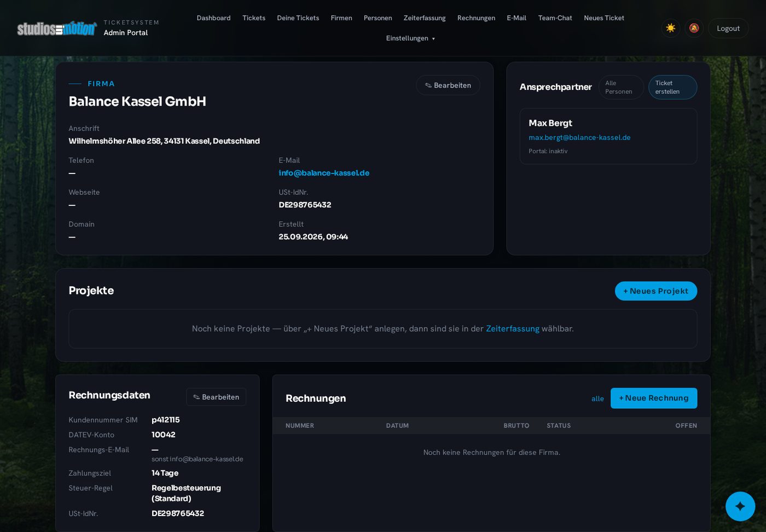Show all invoices with the alle link
Image resolution: width=766 pixels, height=532 pixels.
[x=597, y=398]
